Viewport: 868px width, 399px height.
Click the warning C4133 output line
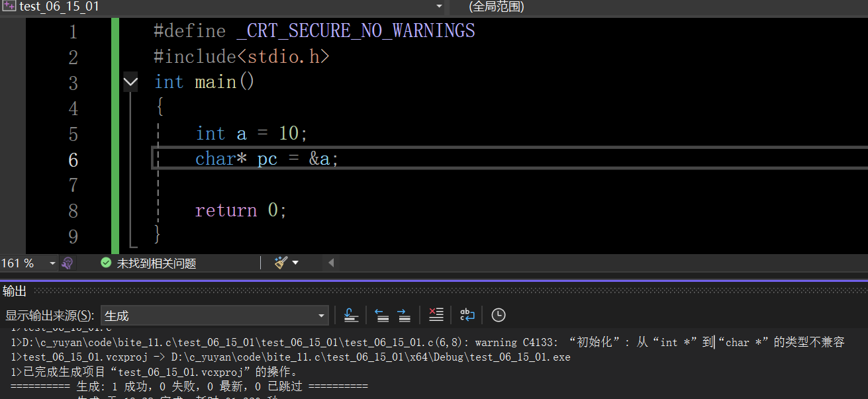click(x=428, y=342)
